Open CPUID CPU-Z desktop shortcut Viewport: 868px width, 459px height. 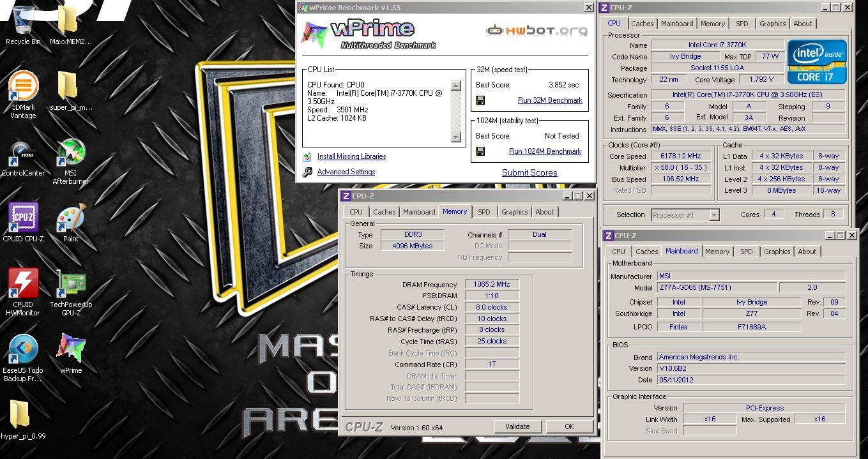click(x=23, y=223)
